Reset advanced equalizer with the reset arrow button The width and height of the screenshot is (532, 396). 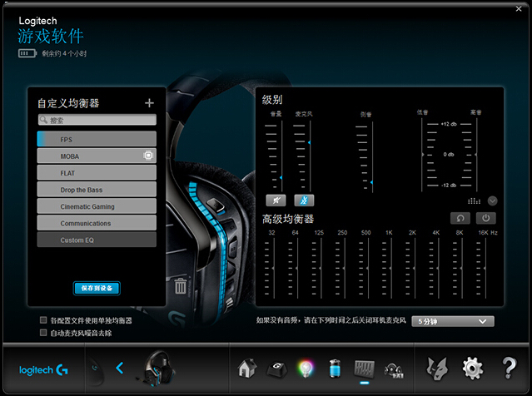460,218
